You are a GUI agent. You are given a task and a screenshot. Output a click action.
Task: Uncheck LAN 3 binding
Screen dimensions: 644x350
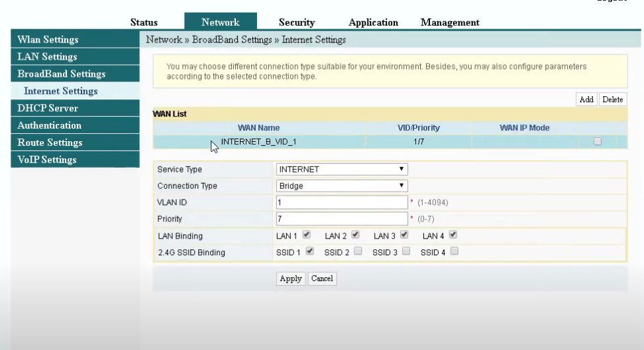[x=404, y=235]
